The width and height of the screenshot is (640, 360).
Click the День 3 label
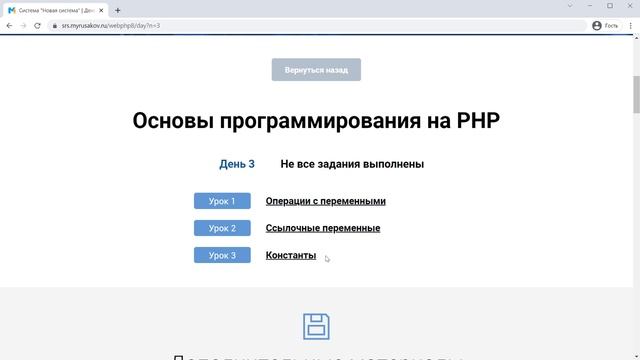[237, 164]
